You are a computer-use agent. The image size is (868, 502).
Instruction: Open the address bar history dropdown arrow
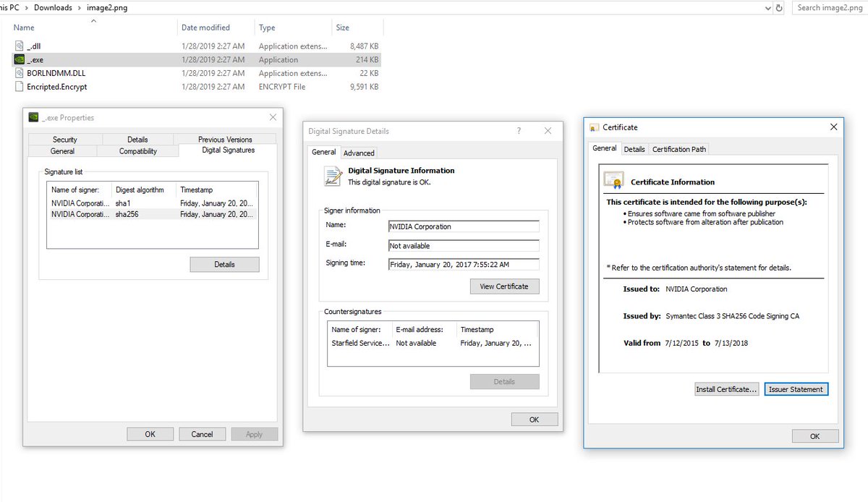tap(768, 8)
